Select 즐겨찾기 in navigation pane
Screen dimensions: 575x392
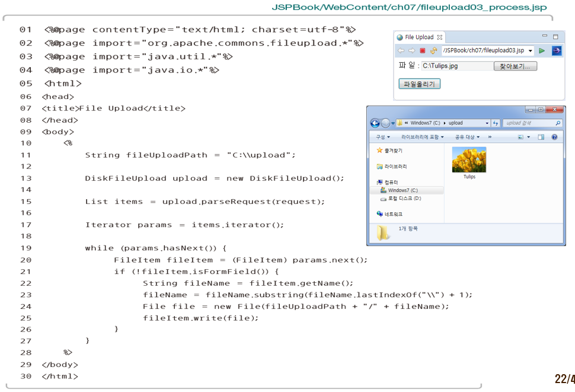(x=393, y=151)
